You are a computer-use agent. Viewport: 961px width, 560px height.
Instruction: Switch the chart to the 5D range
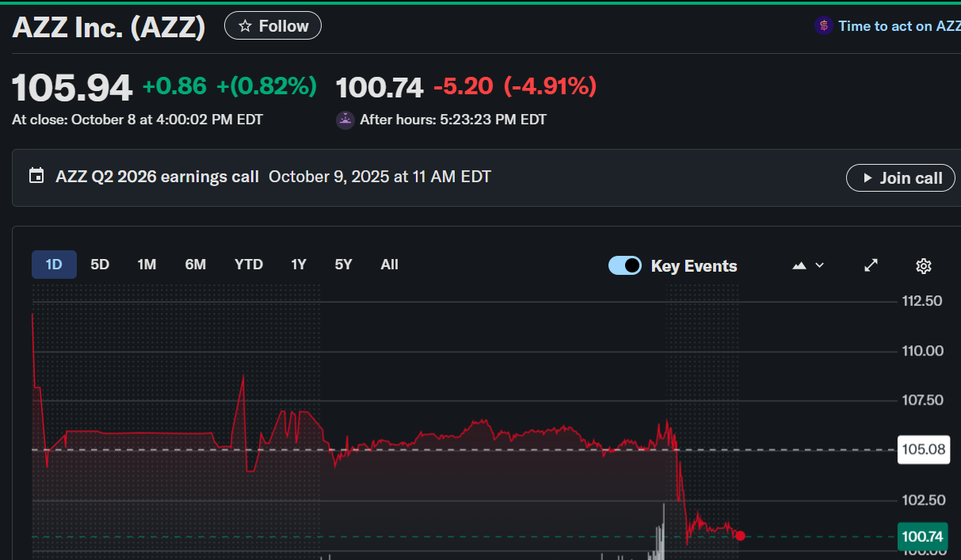click(100, 265)
